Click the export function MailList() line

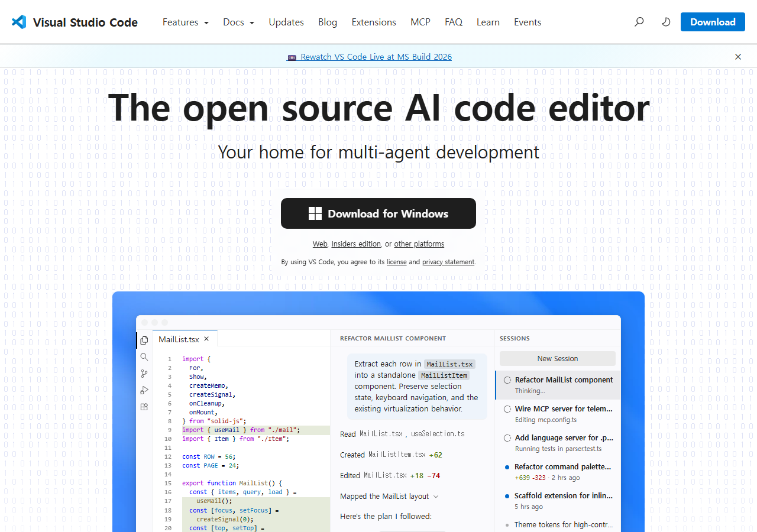tap(232, 483)
